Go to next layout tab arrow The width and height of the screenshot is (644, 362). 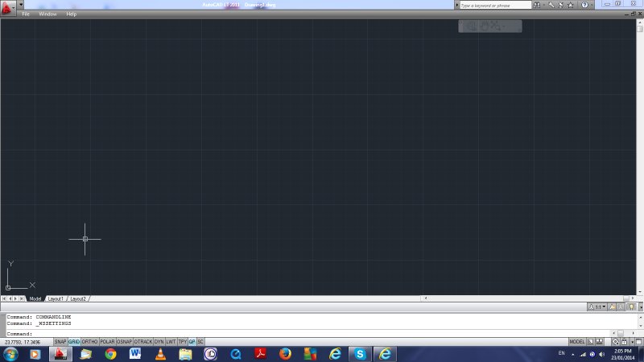pos(15,298)
